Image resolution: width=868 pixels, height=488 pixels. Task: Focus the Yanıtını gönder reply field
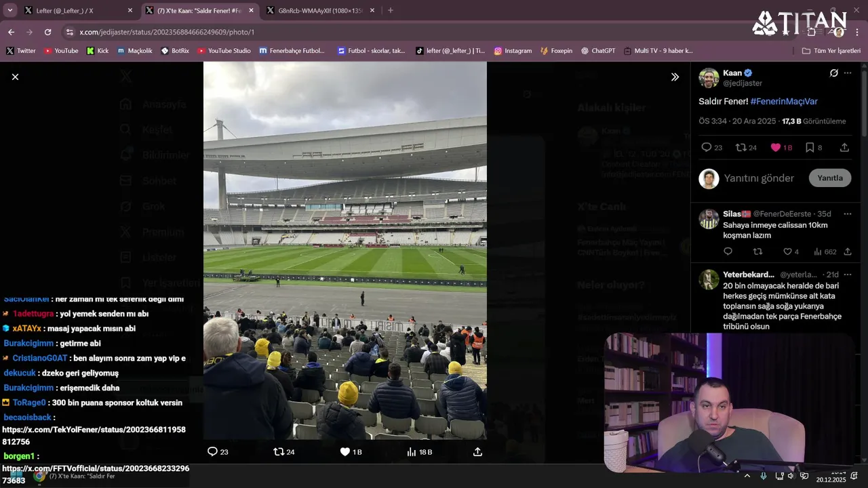tap(759, 178)
